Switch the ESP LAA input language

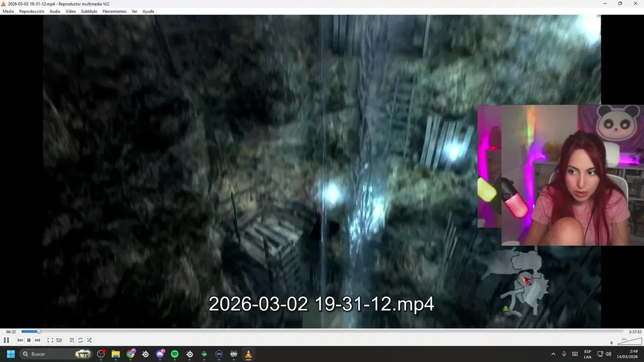(x=588, y=354)
